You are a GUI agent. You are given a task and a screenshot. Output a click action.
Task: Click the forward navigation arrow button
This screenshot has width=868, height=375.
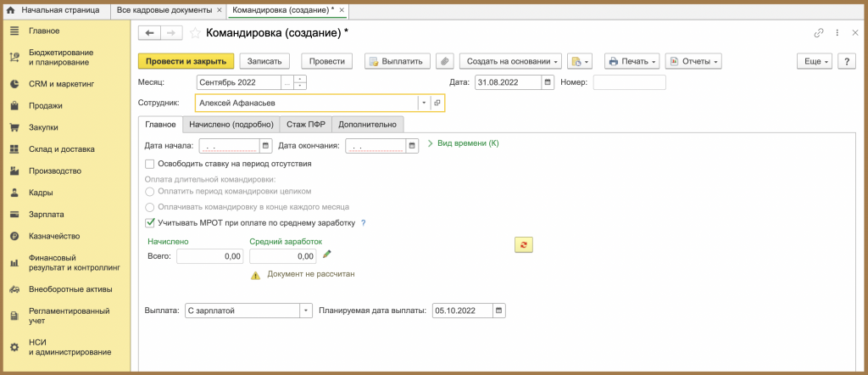[x=171, y=33]
